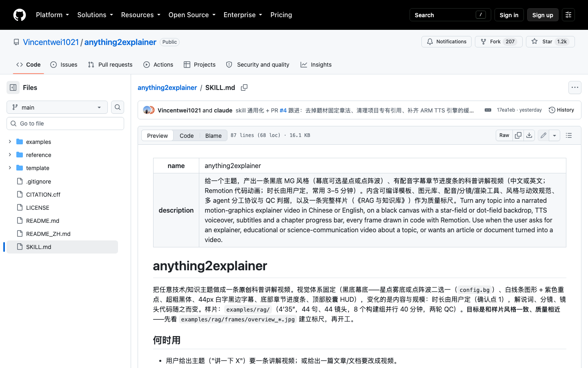Edit SKILL.md with the pencil icon
Image resolution: width=588 pixels, height=368 pixels.
pyautogui.click(x=543, y=135)
